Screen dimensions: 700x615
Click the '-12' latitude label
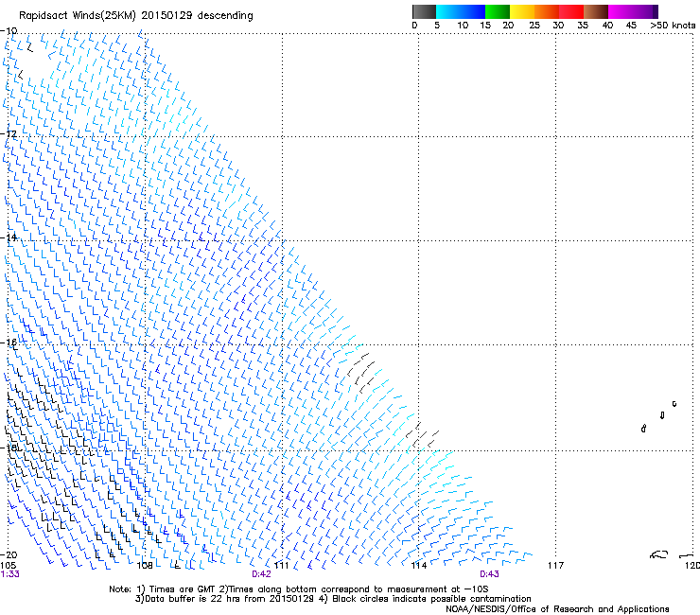(9, 134)
